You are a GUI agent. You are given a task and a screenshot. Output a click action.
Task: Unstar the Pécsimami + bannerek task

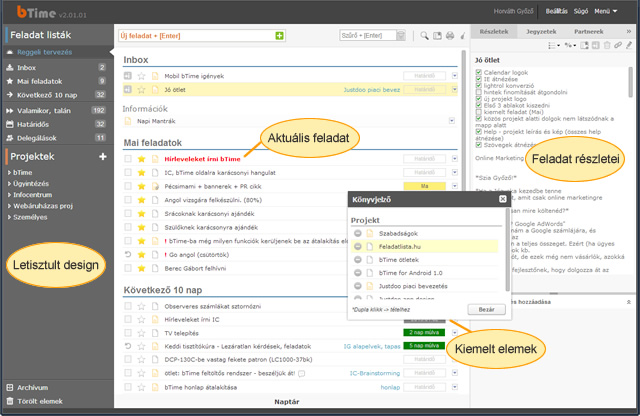141,186
